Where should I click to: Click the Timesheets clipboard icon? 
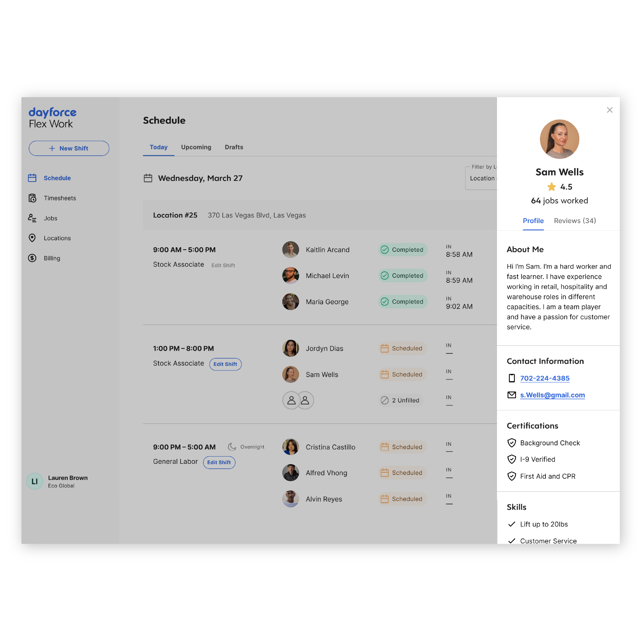(x=32, y=198)
